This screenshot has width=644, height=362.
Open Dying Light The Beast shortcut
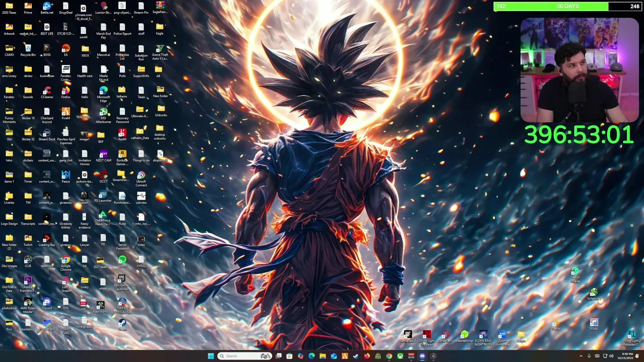point(427,338)
